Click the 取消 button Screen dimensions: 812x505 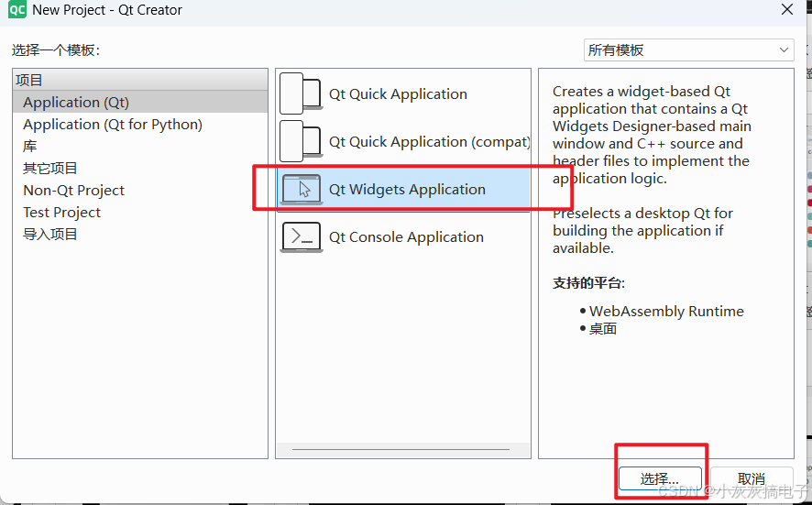[752, 478]
